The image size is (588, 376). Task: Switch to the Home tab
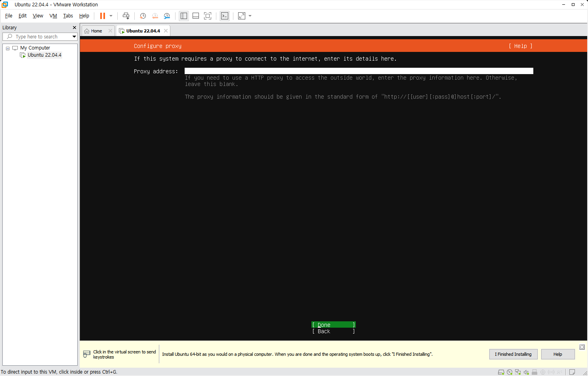point(96,31)
